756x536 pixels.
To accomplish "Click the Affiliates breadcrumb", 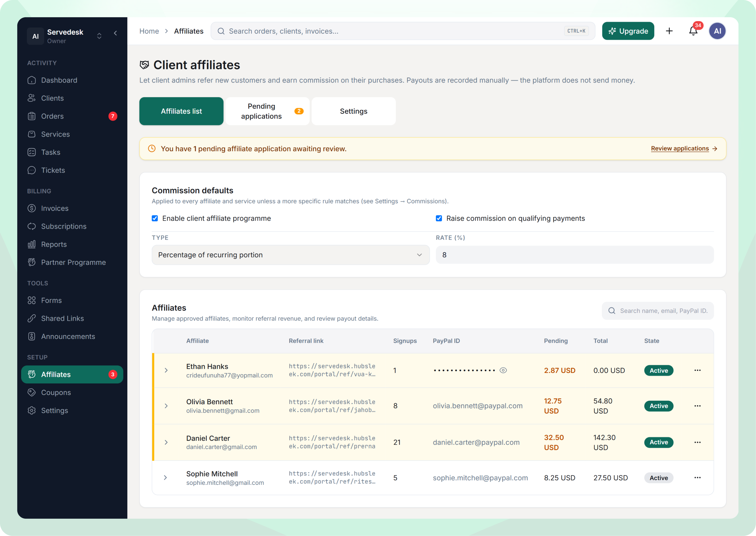I will point(189,31).
